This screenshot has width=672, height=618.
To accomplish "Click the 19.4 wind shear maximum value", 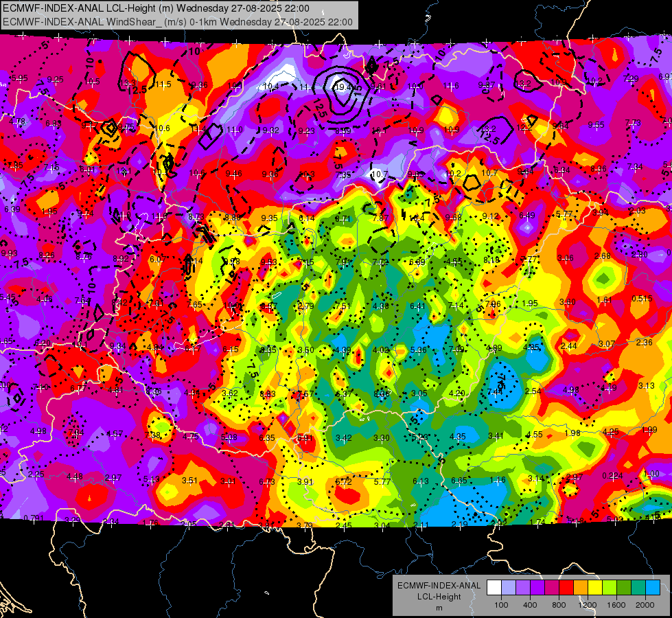I will pos(344,87).
